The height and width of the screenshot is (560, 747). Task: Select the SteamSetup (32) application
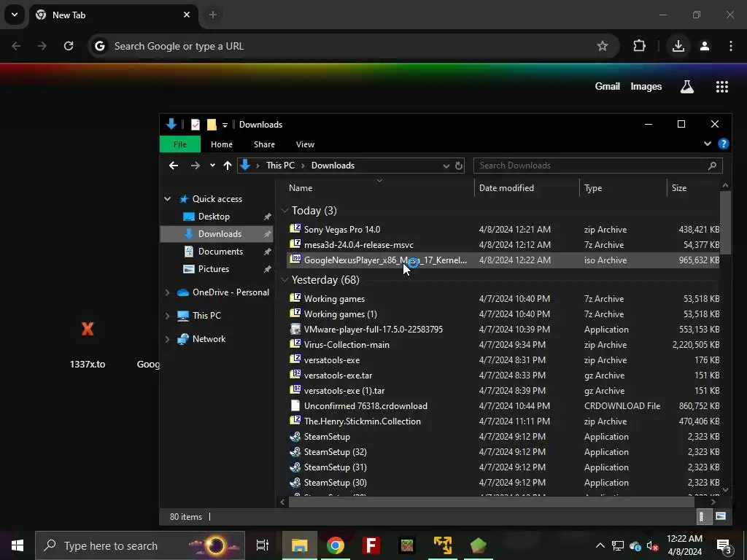[503, 452]
